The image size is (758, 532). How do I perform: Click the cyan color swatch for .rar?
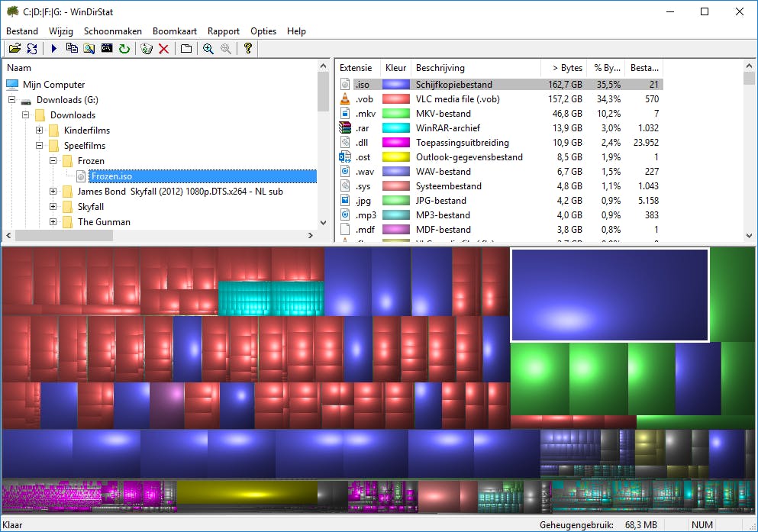point(396,127)
